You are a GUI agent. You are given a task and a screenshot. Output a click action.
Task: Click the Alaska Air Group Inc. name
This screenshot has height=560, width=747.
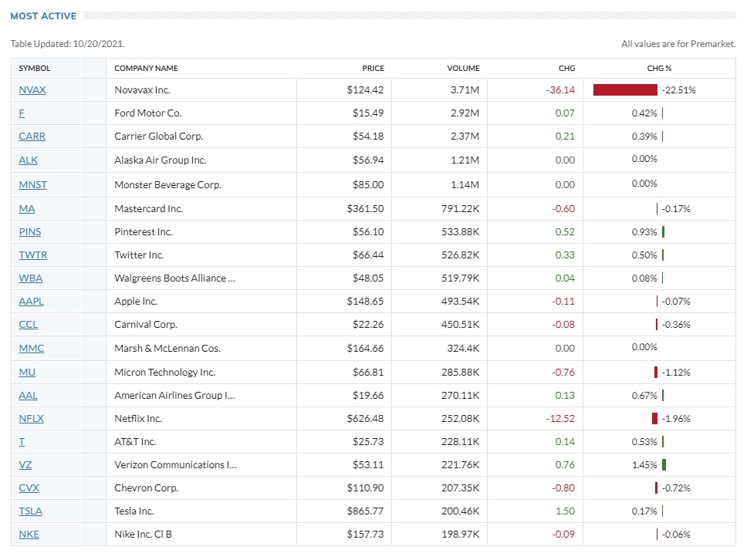point(160,160)
